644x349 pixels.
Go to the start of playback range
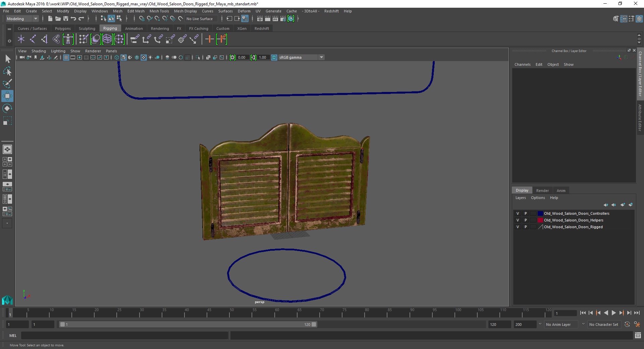583,313
